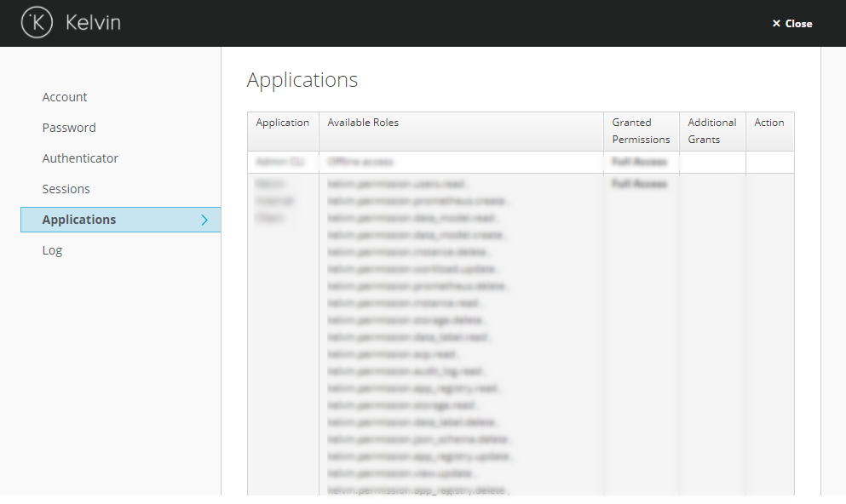Viewport: 846px width, 504px height.
Task: Open the Account section
Action: (65, 97)
